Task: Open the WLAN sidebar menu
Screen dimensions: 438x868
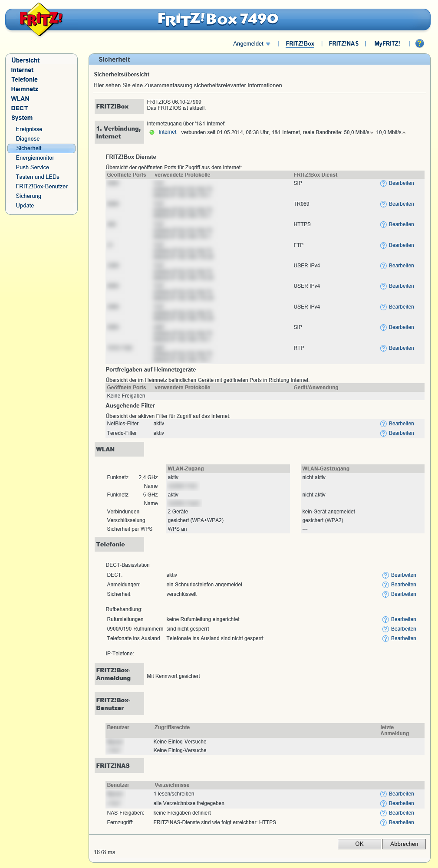Action: [x=20, y=99]
